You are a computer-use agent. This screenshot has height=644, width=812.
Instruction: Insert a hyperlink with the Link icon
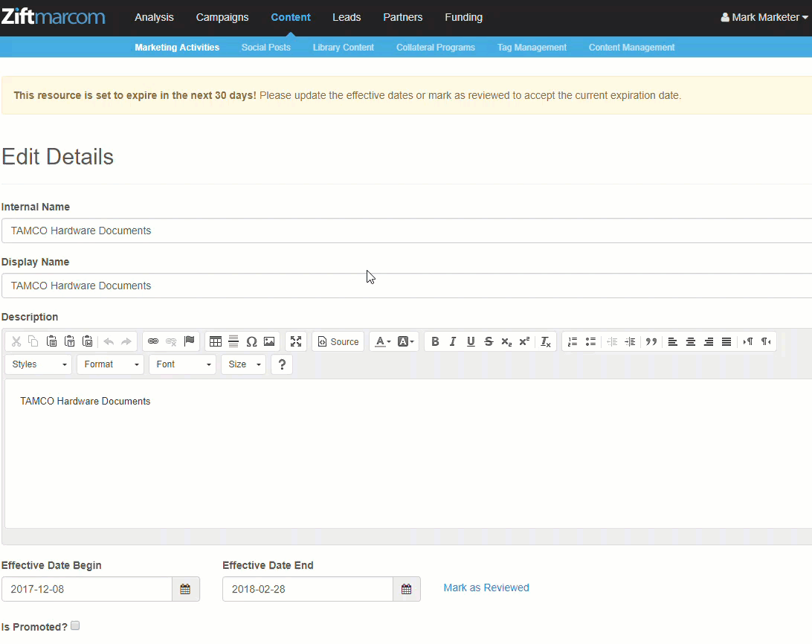click(x=152, y=341)
